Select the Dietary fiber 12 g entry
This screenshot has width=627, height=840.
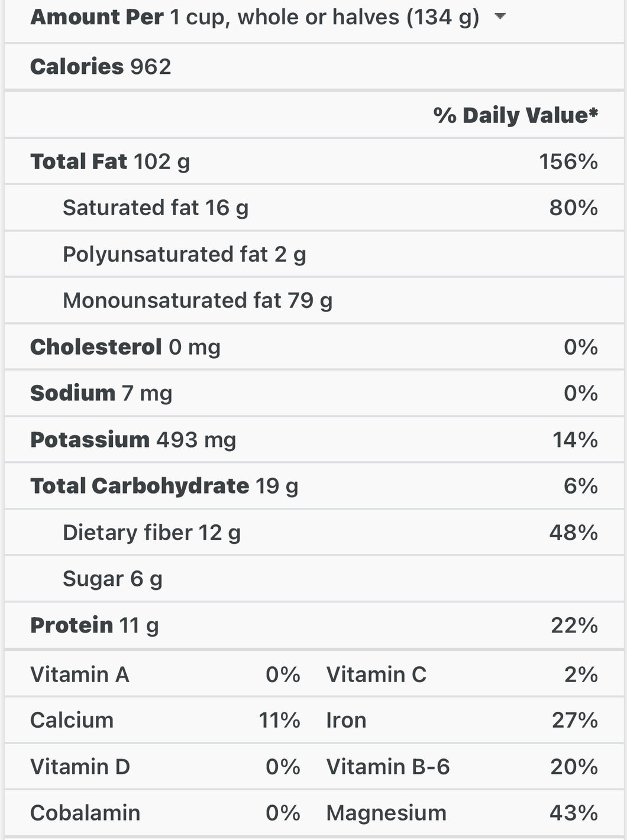click(314, 533)
